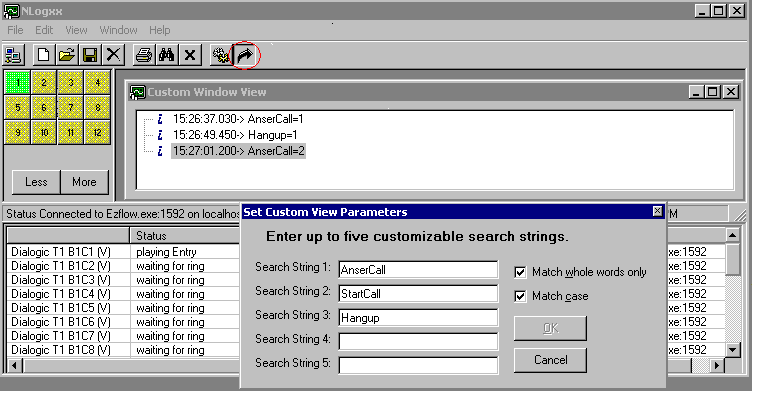Open the View menu
The height and width of the screenshot is (396, 758).
[x=76, y=30]
